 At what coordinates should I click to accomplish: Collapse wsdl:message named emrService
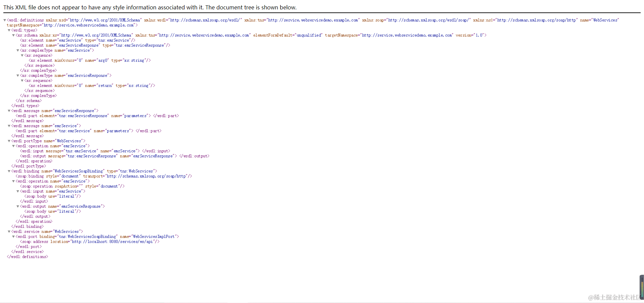(9, 126)
